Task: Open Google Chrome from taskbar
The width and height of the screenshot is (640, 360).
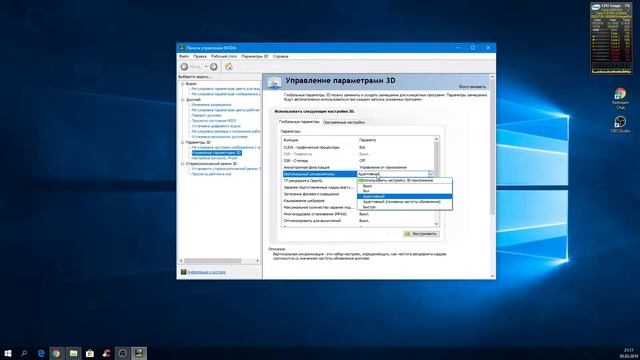Action: click(56, 353)
